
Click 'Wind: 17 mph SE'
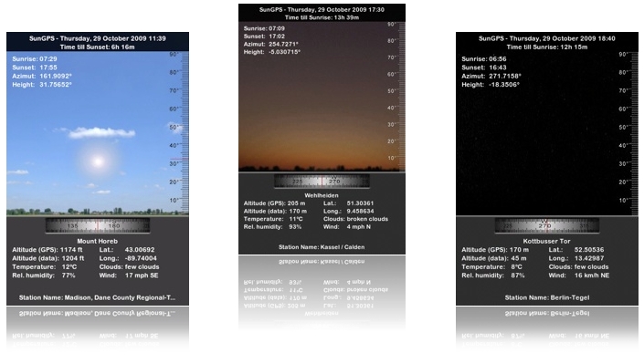(x=129, y=276)
